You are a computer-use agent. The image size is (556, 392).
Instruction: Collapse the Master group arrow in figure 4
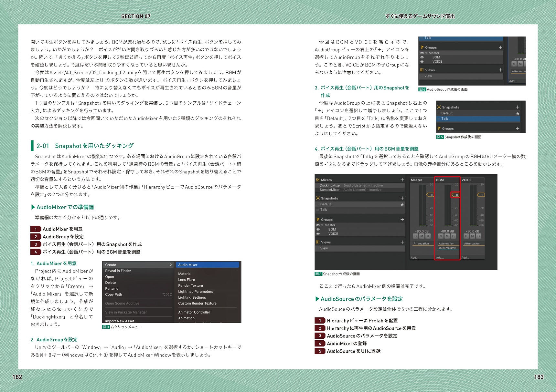426,53
